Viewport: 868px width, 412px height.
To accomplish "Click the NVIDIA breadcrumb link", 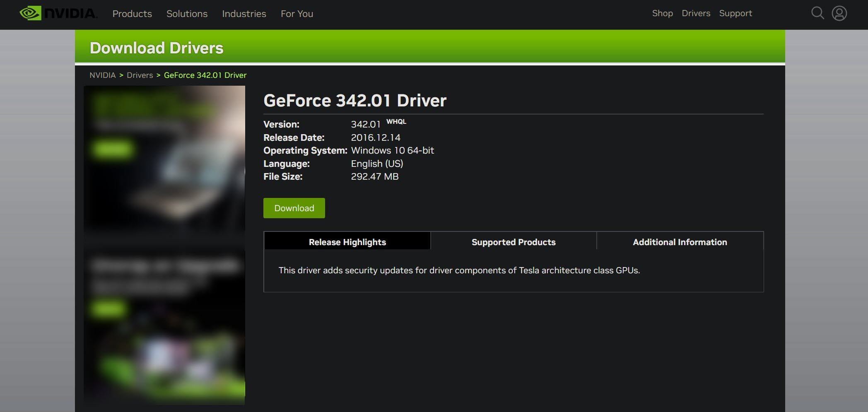I will [103, 75].
